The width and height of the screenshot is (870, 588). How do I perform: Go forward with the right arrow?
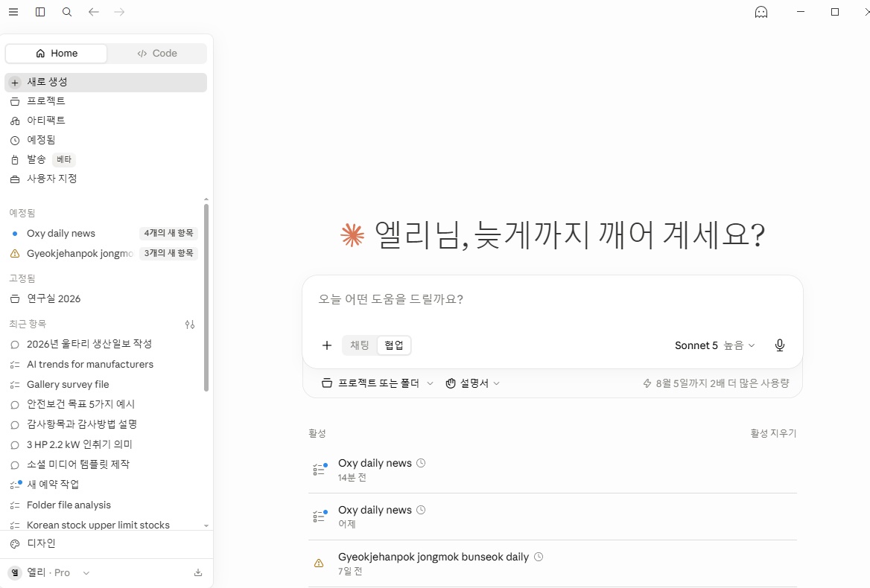pyautogui.click(x=119, y=12)
